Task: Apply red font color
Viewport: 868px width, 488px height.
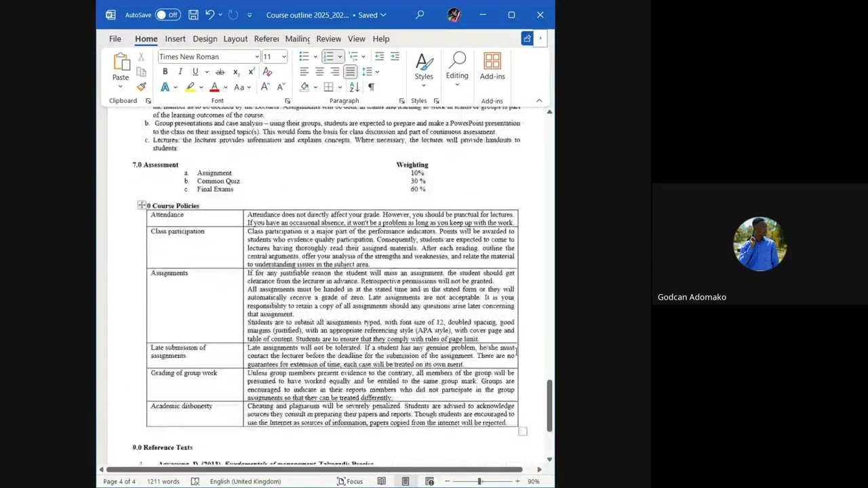Action: tap(214, 87)
